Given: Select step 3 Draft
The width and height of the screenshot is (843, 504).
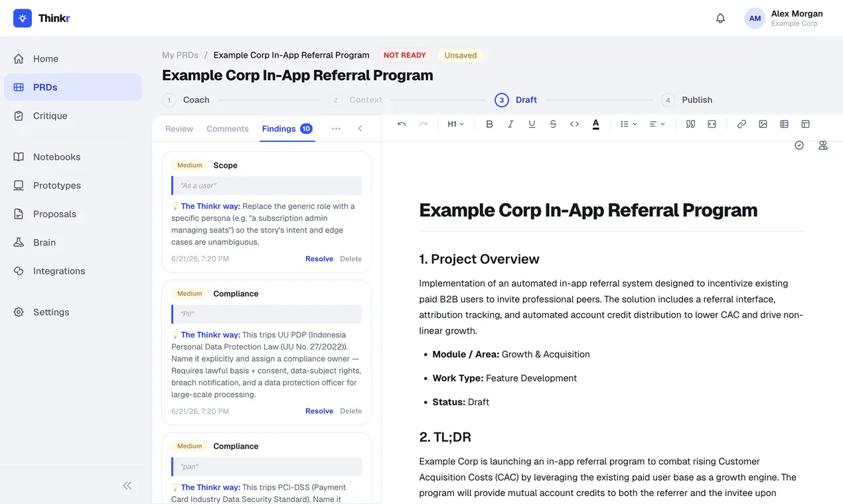Looking at the screenshot, I should (516, 99).
